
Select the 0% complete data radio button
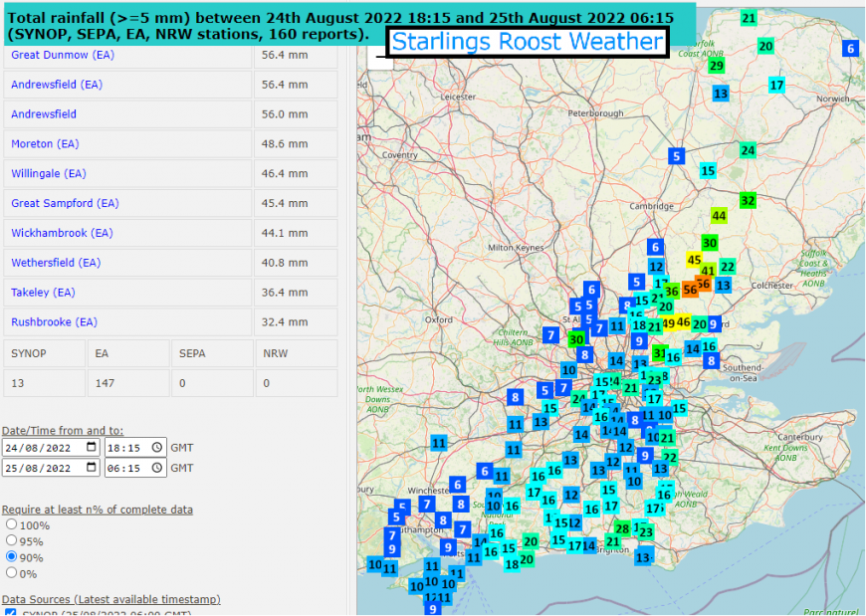click(x=10, y=574)
